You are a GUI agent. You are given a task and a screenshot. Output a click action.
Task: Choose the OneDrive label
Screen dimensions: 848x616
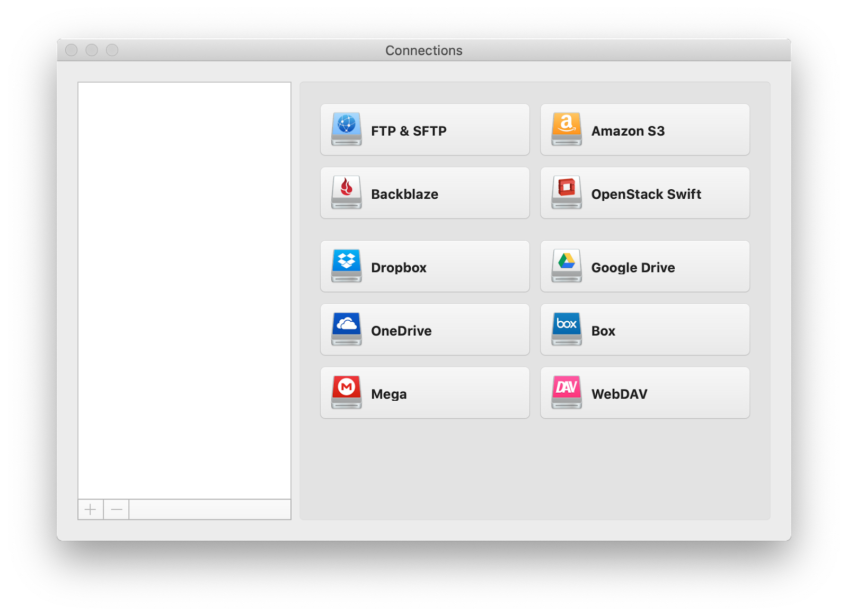[x=401, y=331]
